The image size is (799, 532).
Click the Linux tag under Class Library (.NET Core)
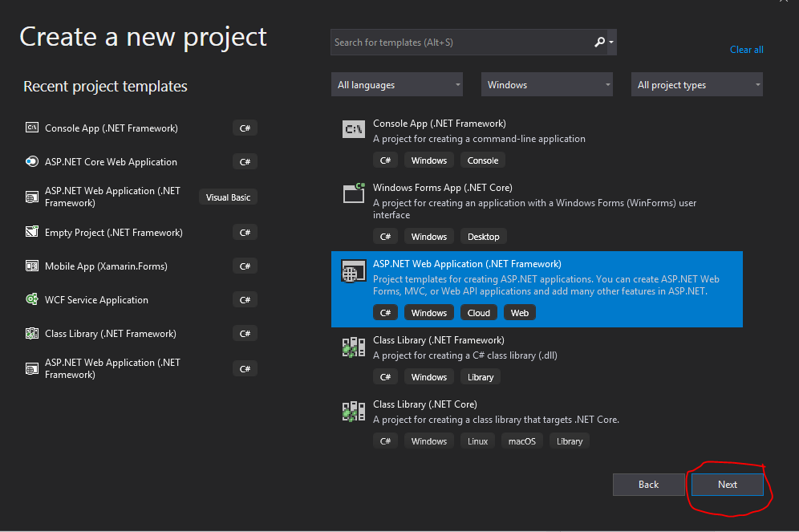[x=477, y=441]
